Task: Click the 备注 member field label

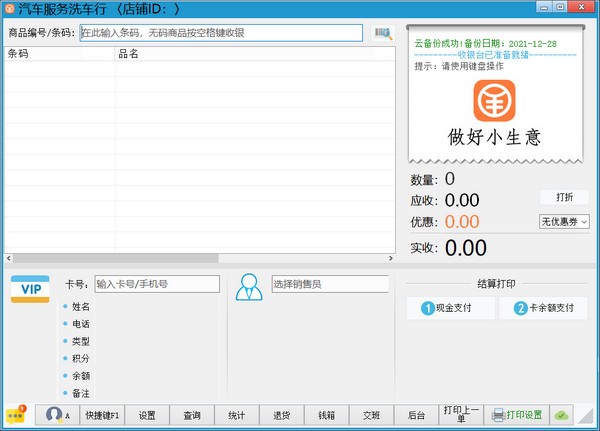Action: pos(81,393)
